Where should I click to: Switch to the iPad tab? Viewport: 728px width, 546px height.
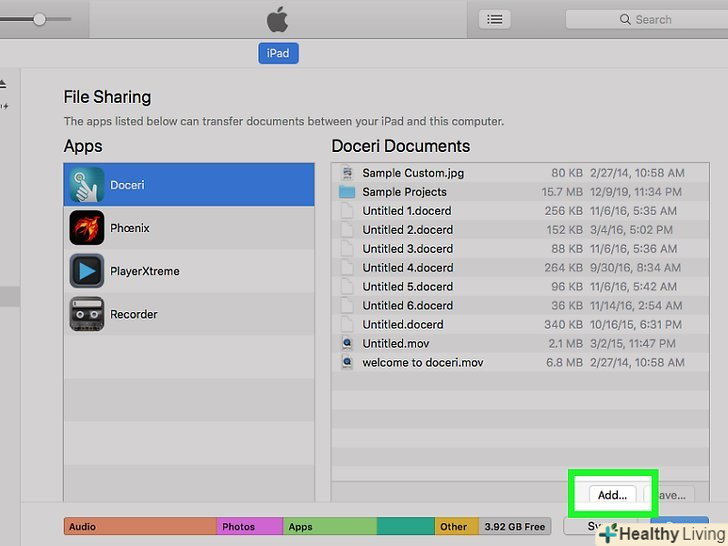278,53
